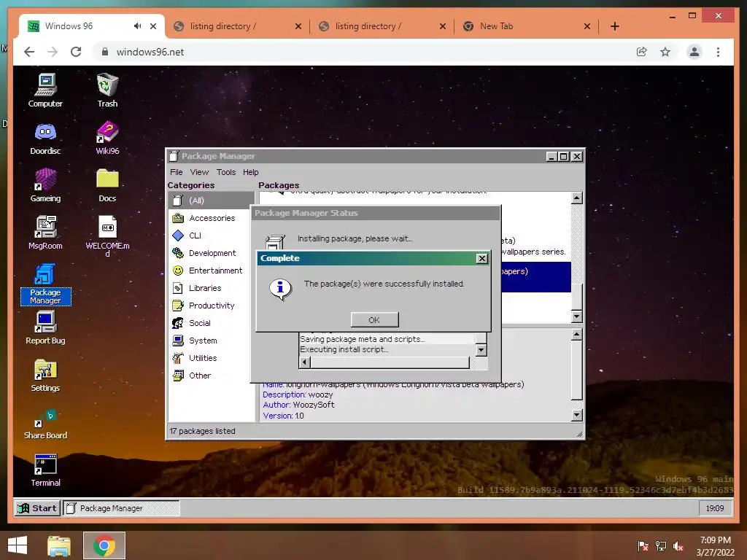Image resolution: width=747 pixels, height=560 pixels.
Task: Select the Other category
Action: (211, 376)
